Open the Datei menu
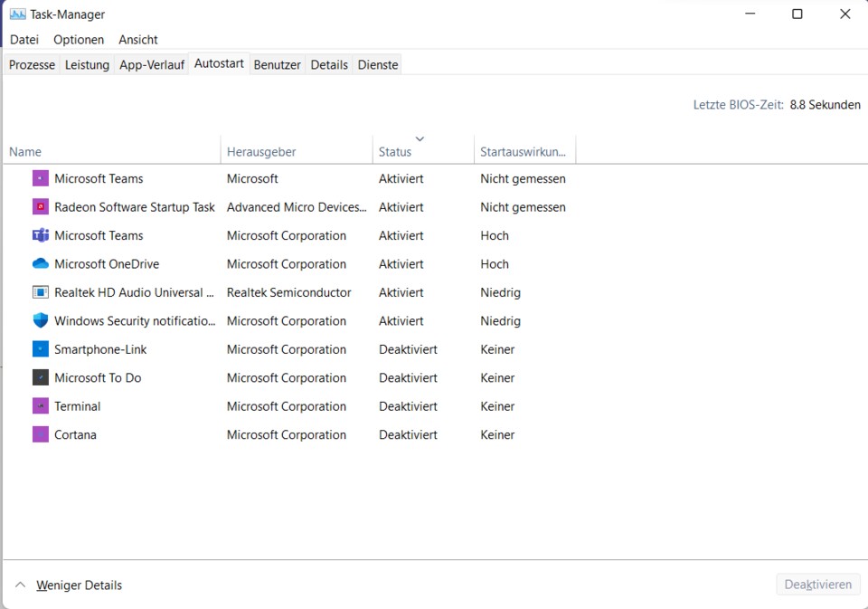Viewport: 868px width, 609px height. pyautogui.click(x=24, y=40)
